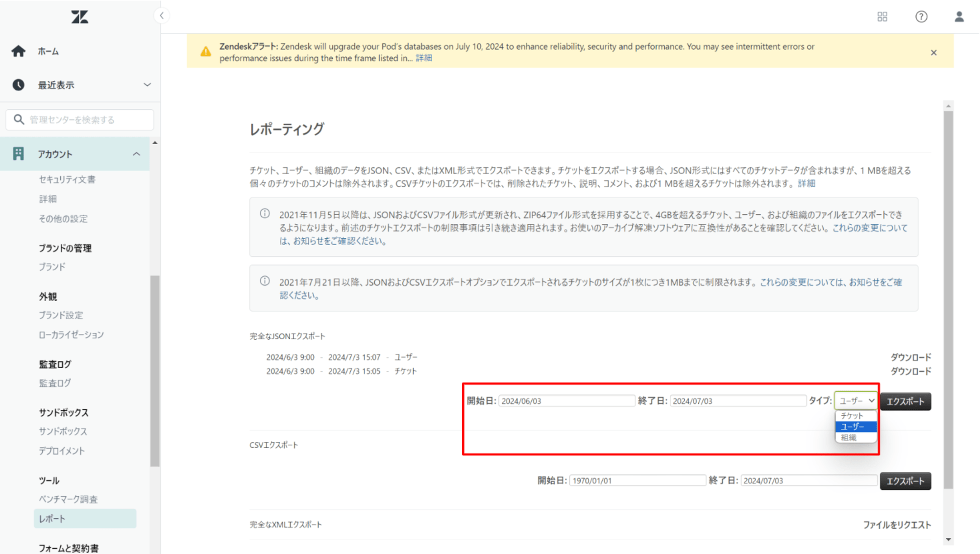Open the Zendesk products grid icon
This screenshot has height=554, width=980.
coord(882,17)
